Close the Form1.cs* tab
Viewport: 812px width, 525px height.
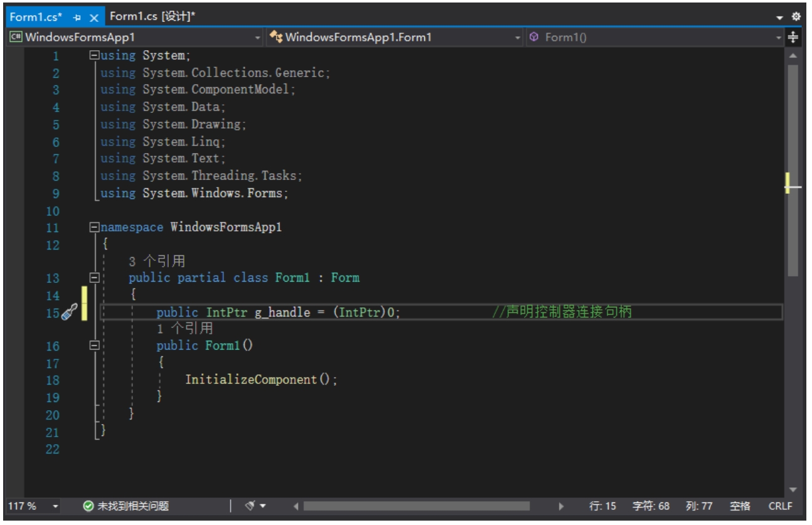[93, 18]
